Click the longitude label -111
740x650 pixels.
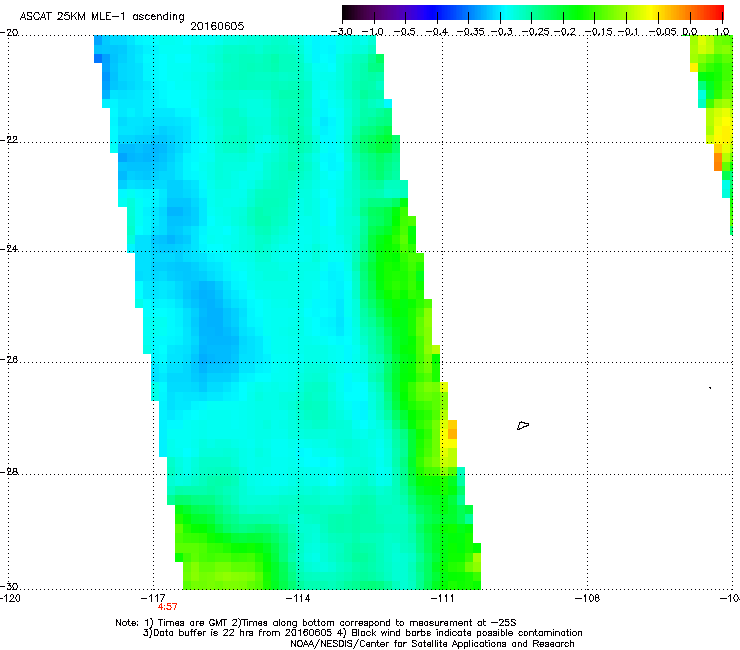[x=442, y=598]
